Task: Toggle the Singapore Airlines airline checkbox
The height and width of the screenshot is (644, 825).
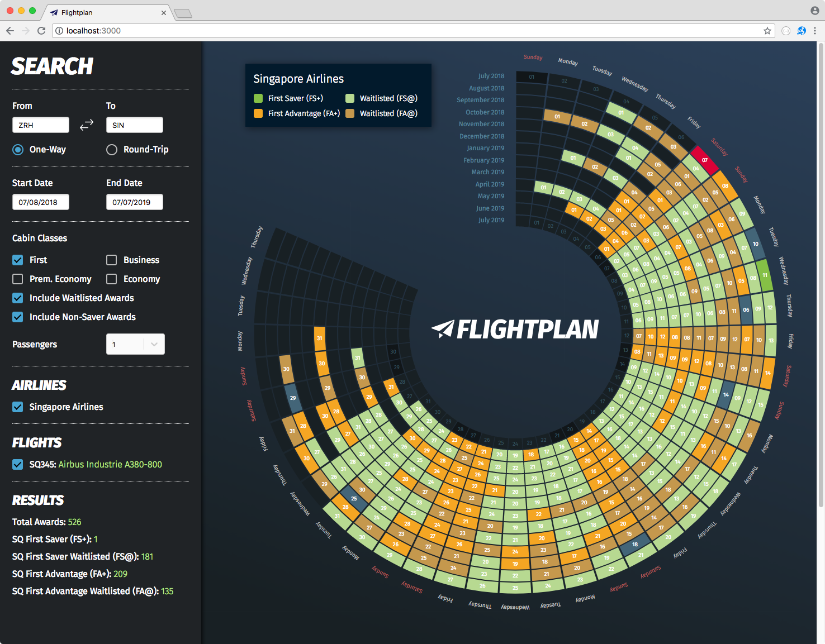Action: (18, 407)
